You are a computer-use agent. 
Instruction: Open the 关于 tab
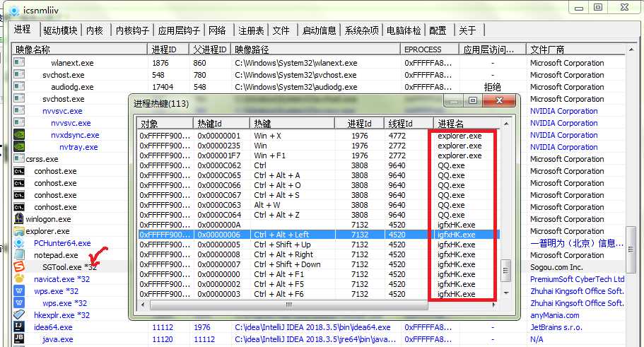click(x=468, y=30)
